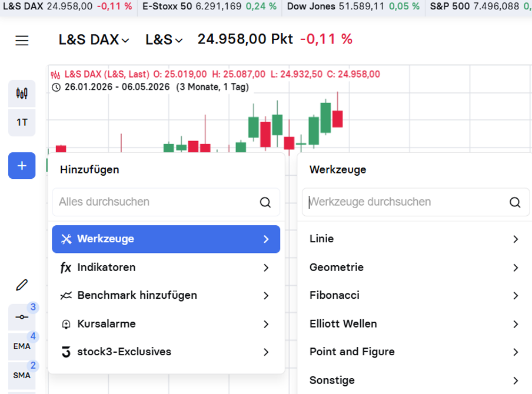
Task: Click the E-Stoxx 50 ticker entry
Action: coord(210,6)
